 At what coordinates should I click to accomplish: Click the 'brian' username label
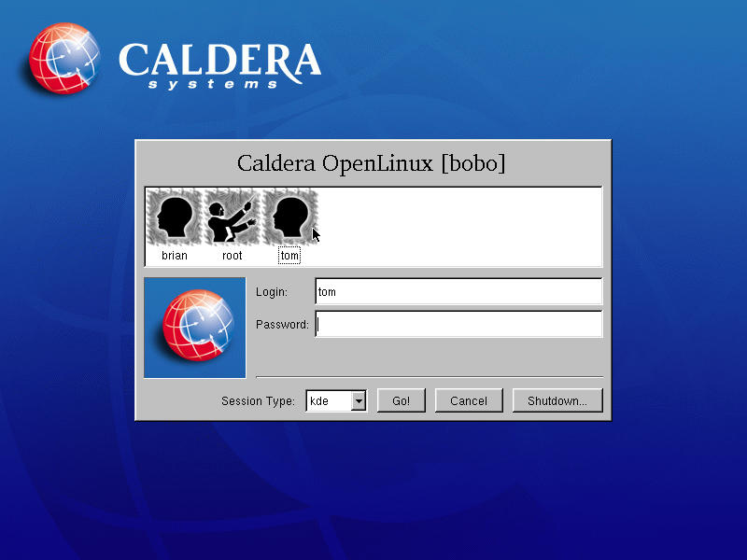pos(174,256)
